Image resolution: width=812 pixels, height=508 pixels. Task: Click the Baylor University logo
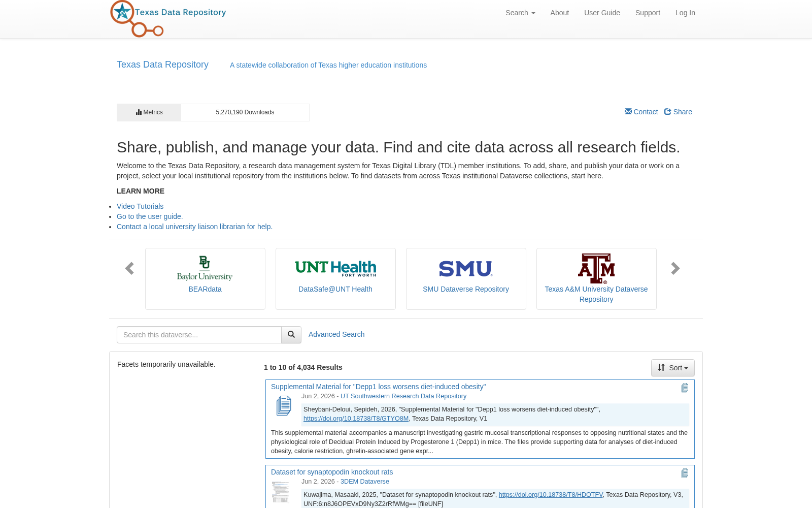point(205,268)
